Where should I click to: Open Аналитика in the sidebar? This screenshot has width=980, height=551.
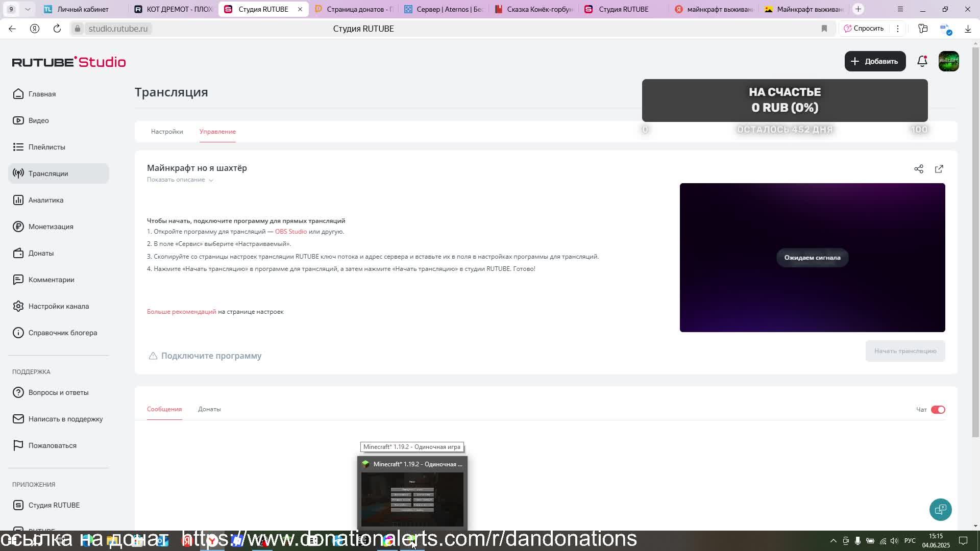point(46,200)
